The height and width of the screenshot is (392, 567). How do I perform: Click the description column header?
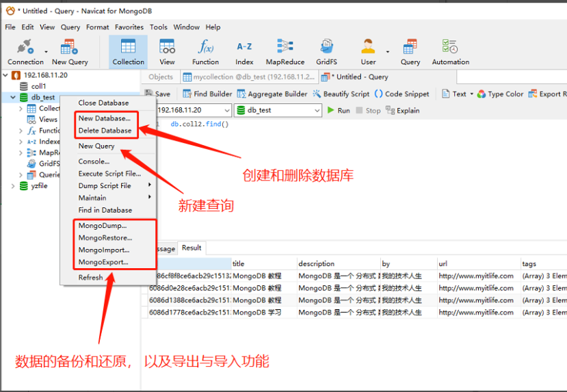[x=339, y=263]
